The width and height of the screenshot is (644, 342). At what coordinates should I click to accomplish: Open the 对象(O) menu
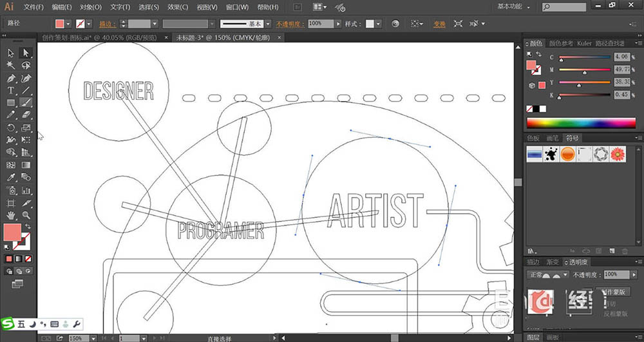(91, 7)
